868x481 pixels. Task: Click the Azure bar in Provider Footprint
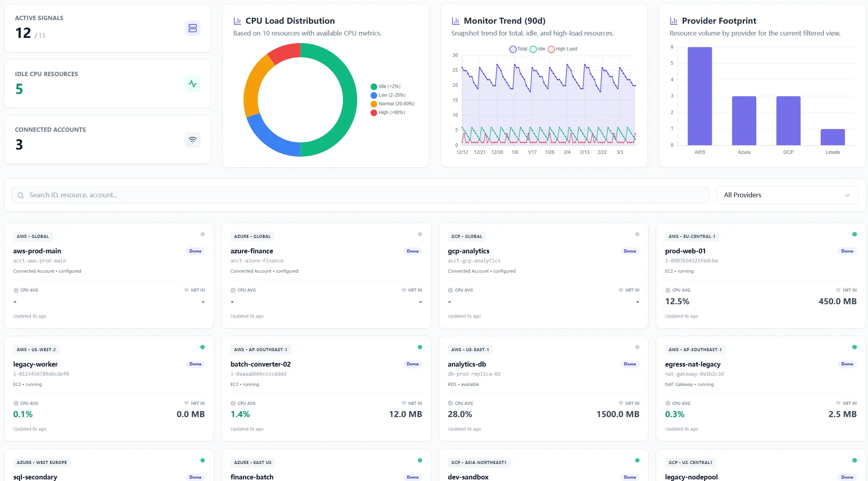[x=744, y=121]
